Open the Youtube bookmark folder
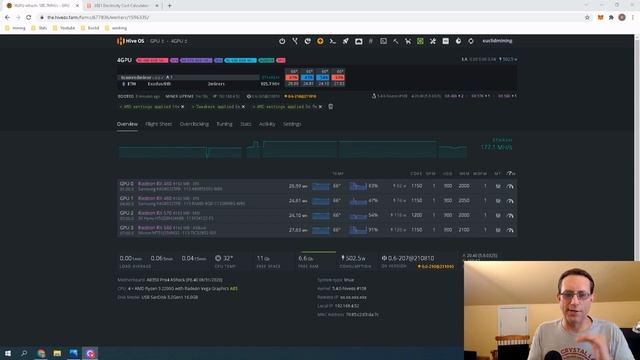This screenshot has width=640, height=360. (x=64, y=28)
